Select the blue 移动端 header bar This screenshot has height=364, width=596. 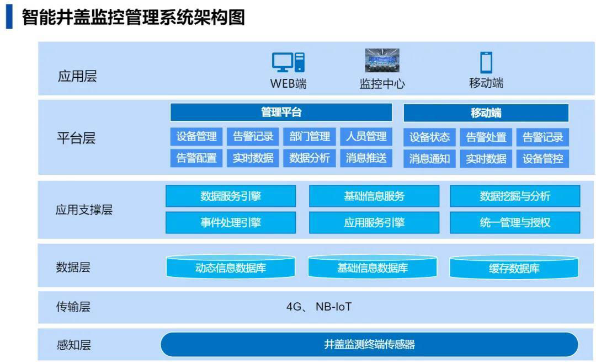[x=486, y=113]
